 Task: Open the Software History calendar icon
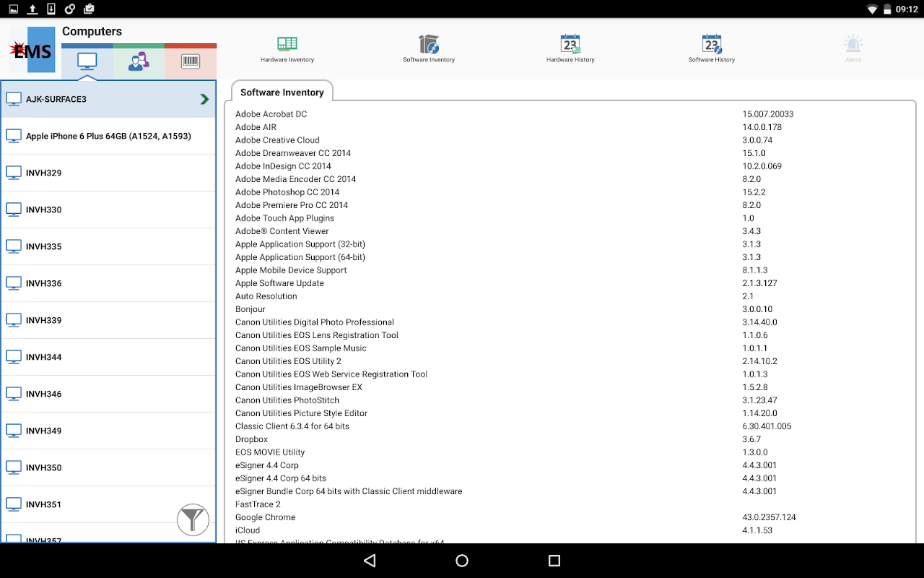click(x=712, y=44)
